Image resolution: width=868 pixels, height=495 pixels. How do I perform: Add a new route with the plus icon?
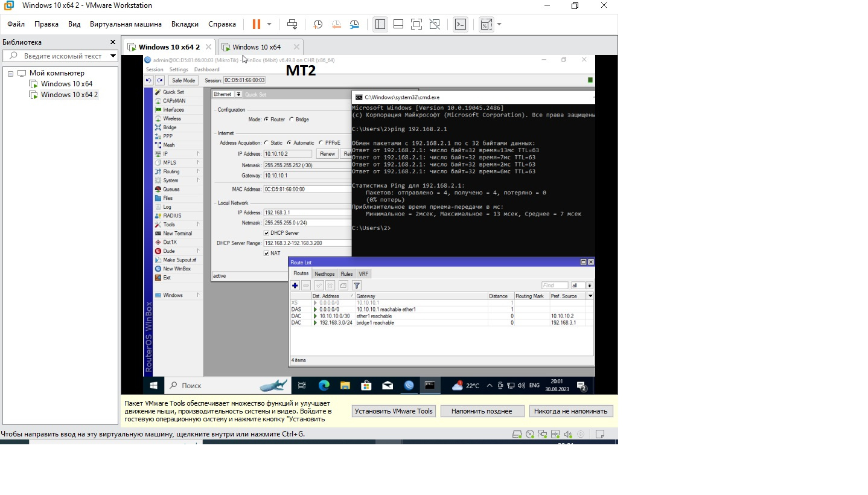point(295,286)
